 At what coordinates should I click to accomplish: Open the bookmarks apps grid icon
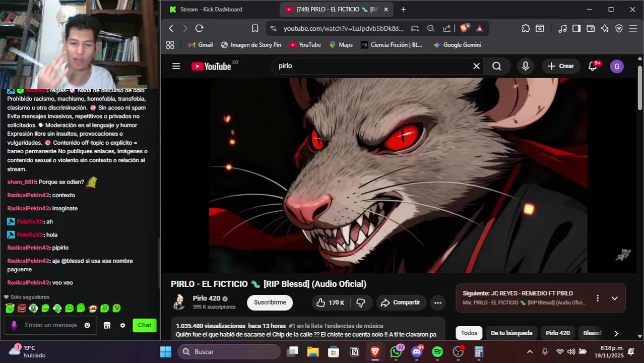click(170, 45)
